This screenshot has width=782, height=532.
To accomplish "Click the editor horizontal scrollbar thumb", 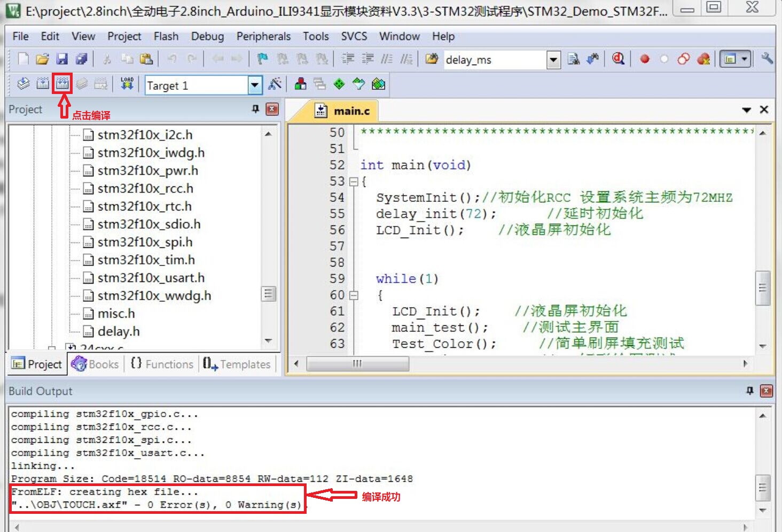I will [357, 364].
